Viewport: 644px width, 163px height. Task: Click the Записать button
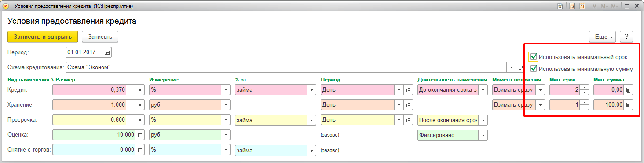(100, 37)
